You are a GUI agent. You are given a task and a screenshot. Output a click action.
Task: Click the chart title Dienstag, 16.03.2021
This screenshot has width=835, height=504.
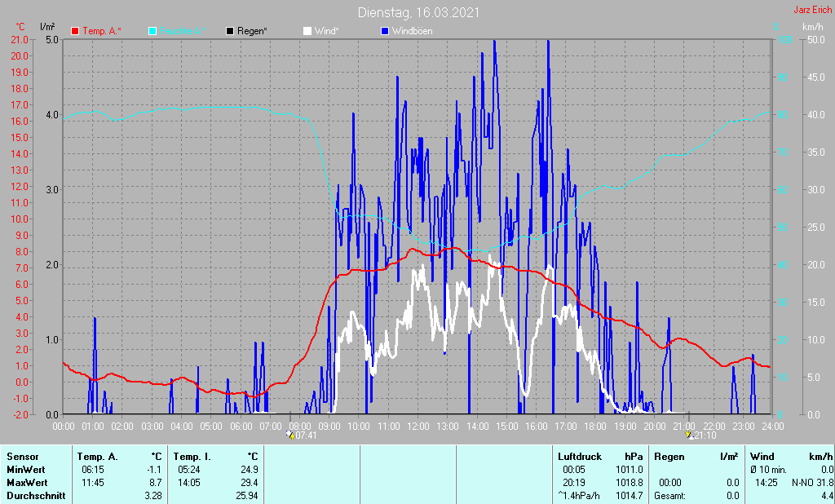tap(418, 12)
